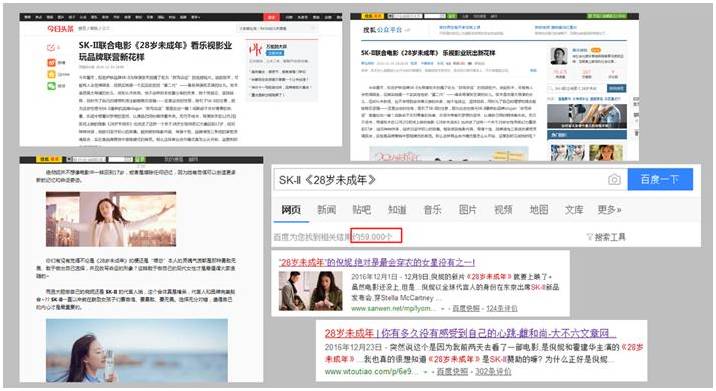Click the red 登录 button in Toutiao top bar
The width and height of the screenshot is (716, 391).
pos(271,17)
